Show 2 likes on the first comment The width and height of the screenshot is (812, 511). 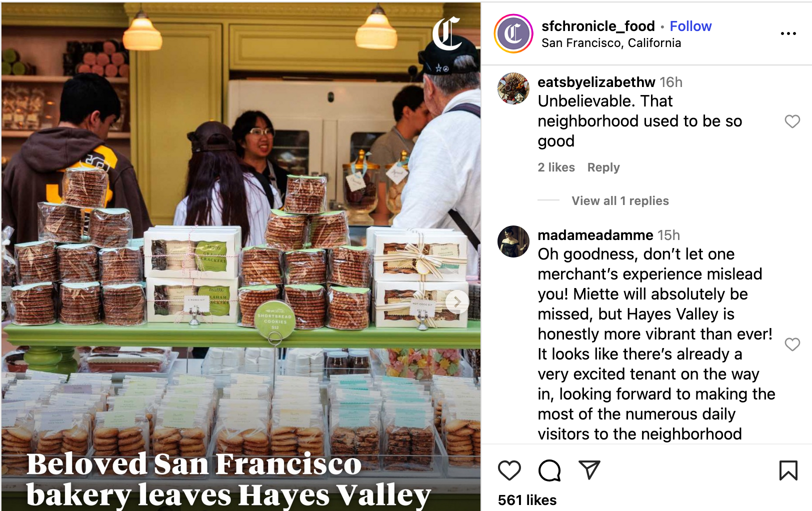pyautogui.click(x=556, y=167)
